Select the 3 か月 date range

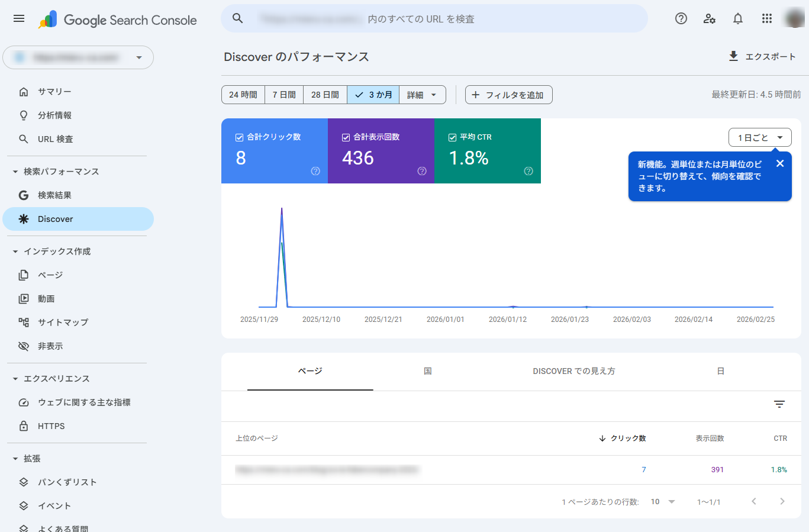[x=373, y=95]
